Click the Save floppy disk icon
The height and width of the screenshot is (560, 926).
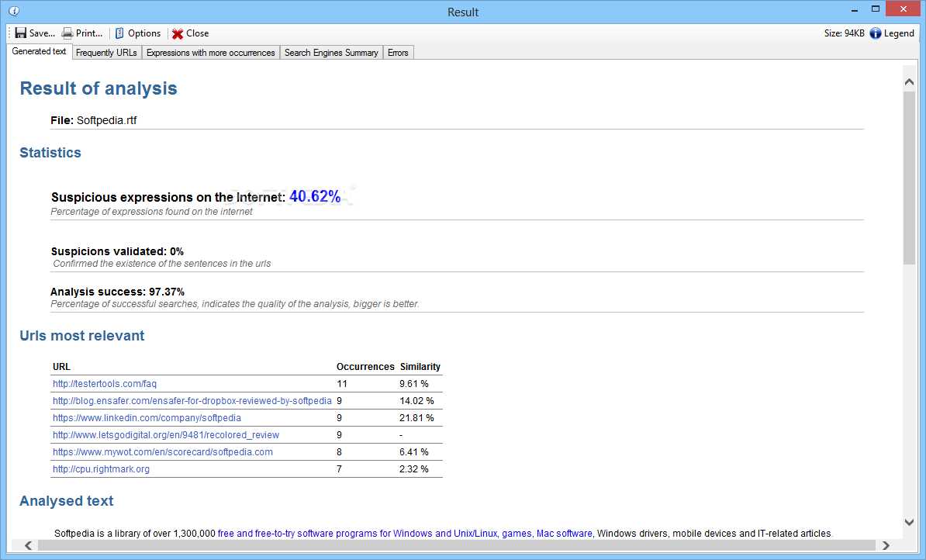21,33
